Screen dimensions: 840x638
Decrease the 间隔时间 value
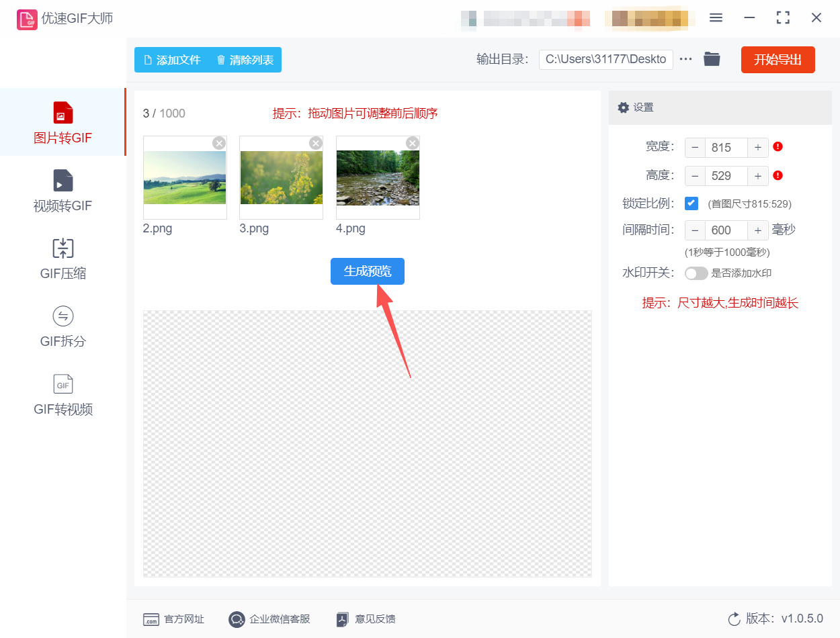click(695, 230)
